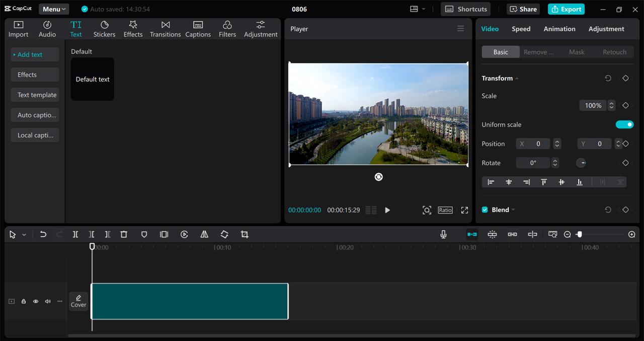
Task: Click the Position X stepper arrows
Action: pyautogui.click(x=557, y=144)
